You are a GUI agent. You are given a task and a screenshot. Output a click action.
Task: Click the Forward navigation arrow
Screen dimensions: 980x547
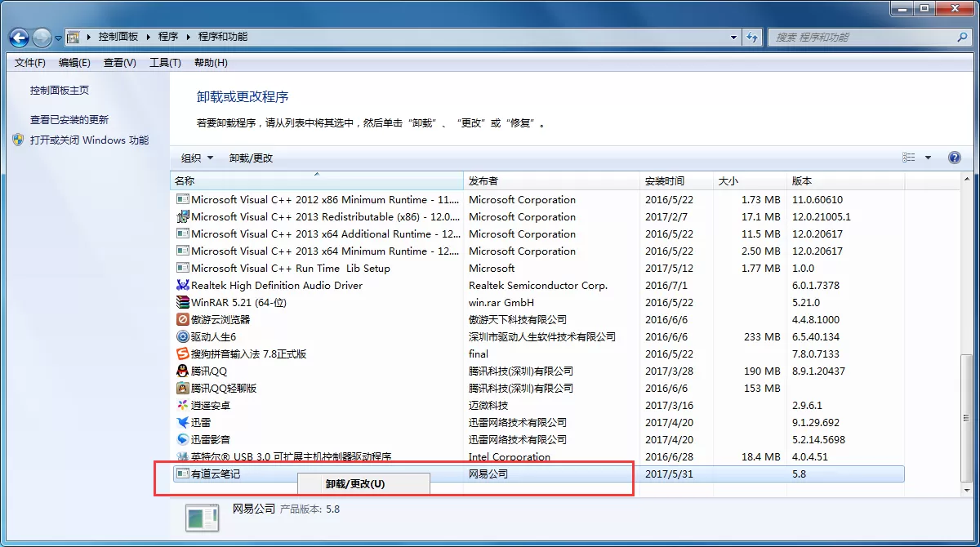pos(42,38)
